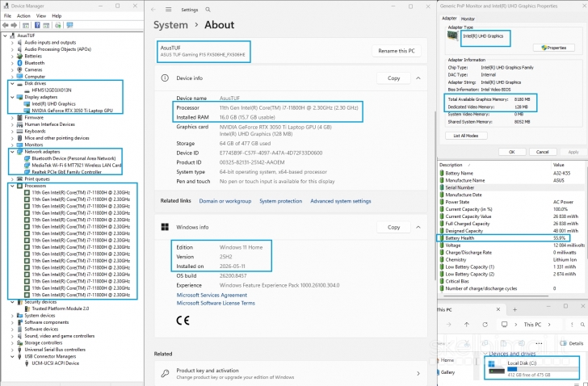588x386 pixels.
Task: Open the File menu in Device Manager
Action: click(x=7, y=15)
